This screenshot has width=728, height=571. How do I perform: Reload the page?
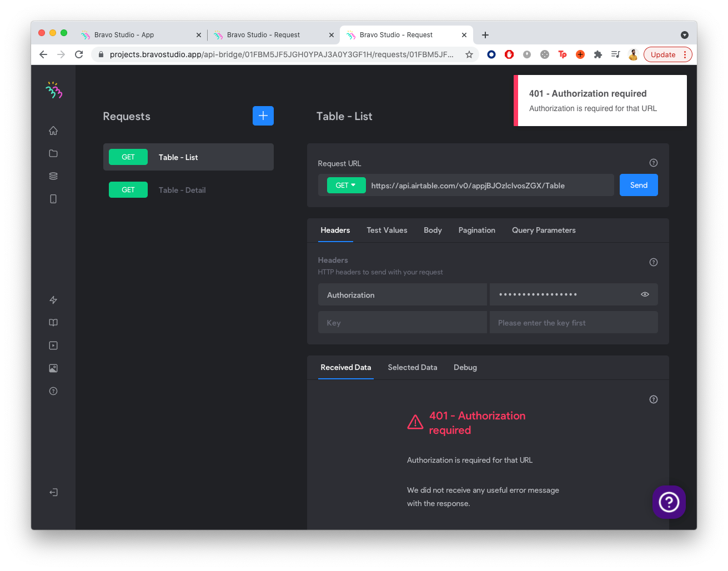point(79,54)
